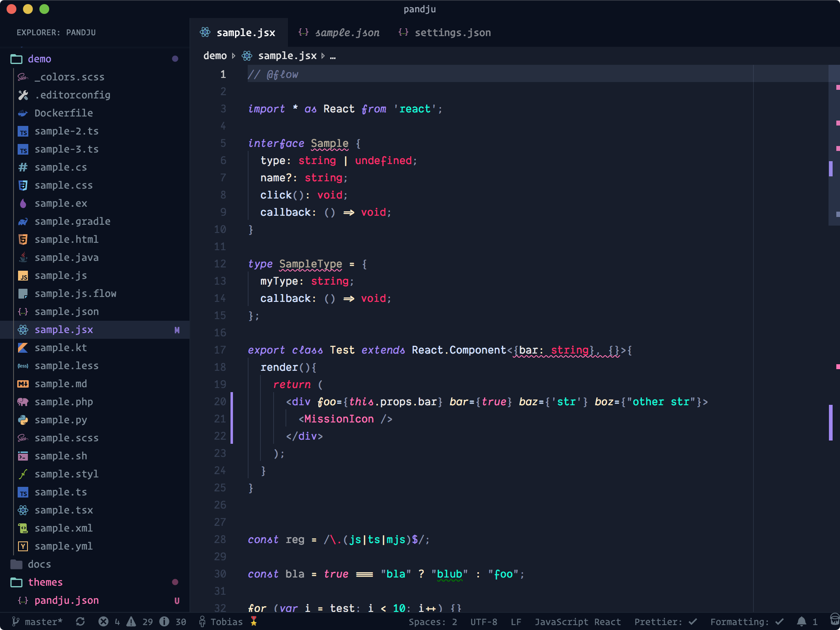Viewport: 840px width, 630px height.
Task: Click the info count icon showing 30
Action: [x=164, y=621]
